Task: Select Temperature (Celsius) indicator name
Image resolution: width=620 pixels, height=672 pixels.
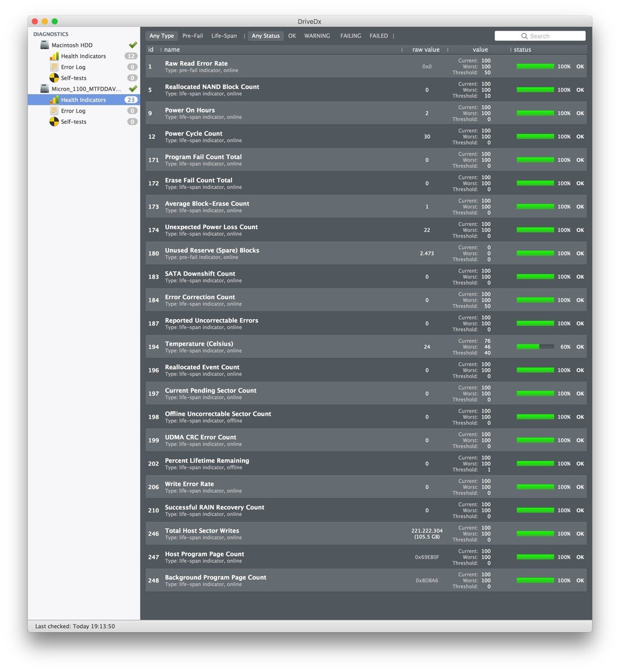Action: coord(199,343)
